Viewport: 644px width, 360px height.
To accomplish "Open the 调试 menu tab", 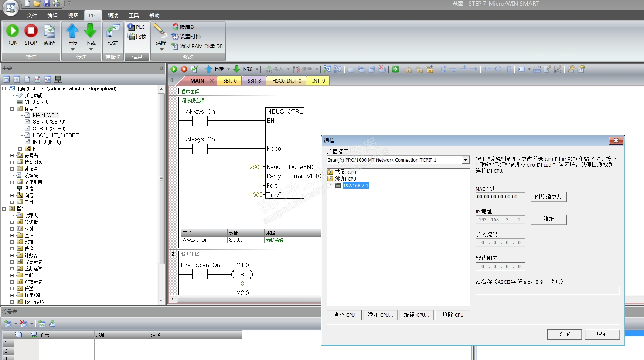I will (113, 16).
